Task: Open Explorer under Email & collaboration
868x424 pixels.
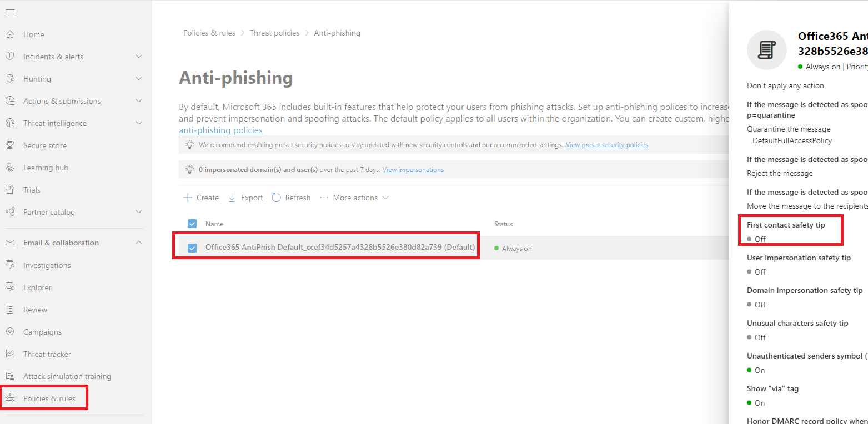Action: [37, 287]
